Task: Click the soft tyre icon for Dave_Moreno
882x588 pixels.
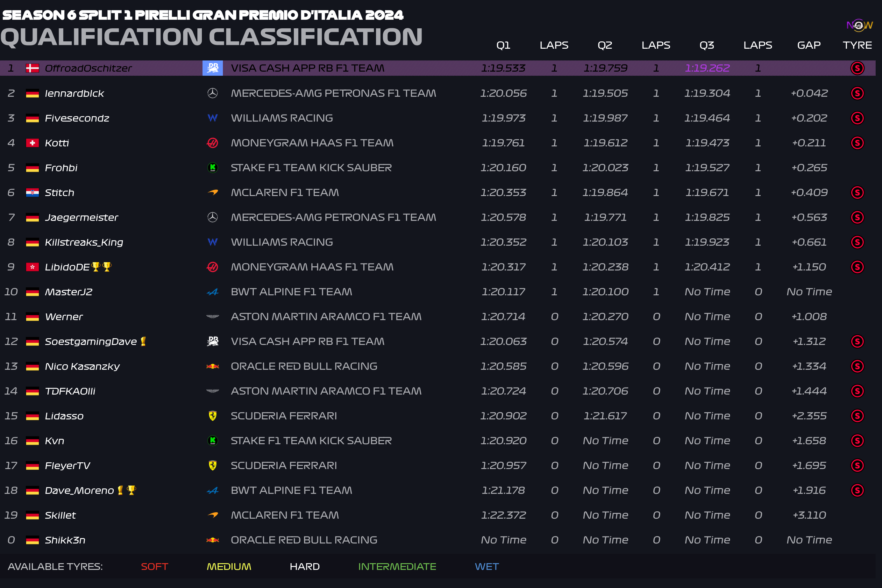Action: click(857, 490)
